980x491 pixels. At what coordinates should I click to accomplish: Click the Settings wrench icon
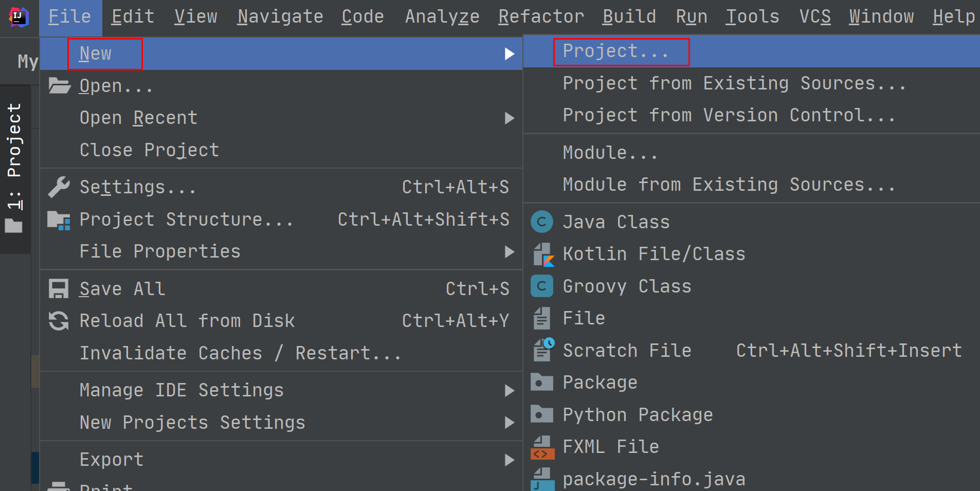pos(59,187)
